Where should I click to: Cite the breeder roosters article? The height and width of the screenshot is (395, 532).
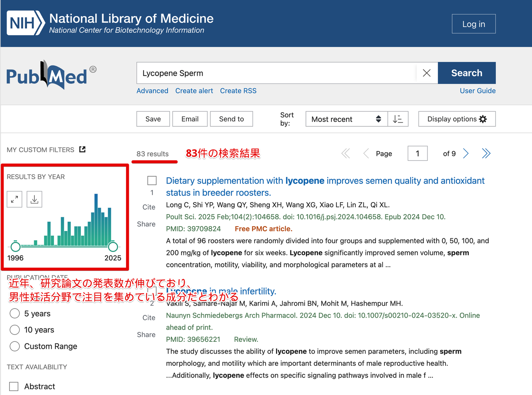click(x=149, y=207)
